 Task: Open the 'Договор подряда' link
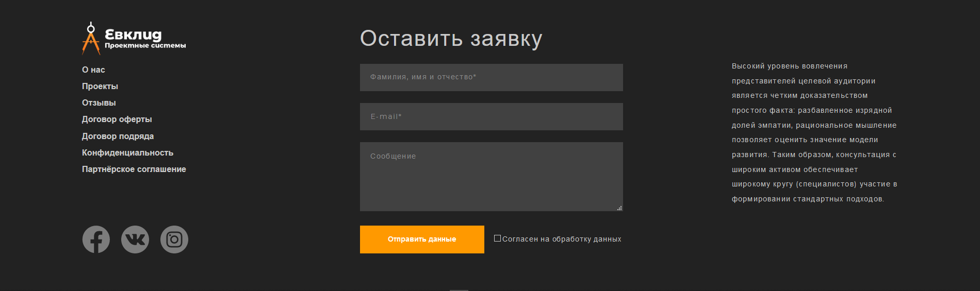(x=118, y=136)
